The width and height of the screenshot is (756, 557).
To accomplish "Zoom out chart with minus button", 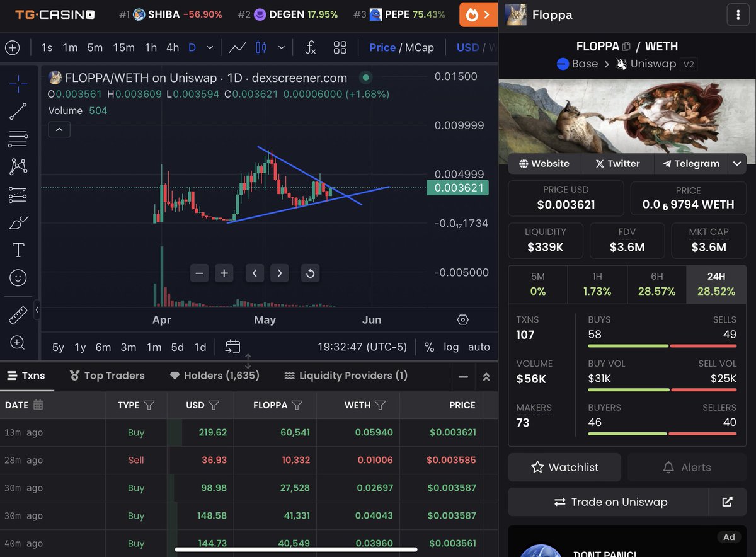I will coord(200,273).
